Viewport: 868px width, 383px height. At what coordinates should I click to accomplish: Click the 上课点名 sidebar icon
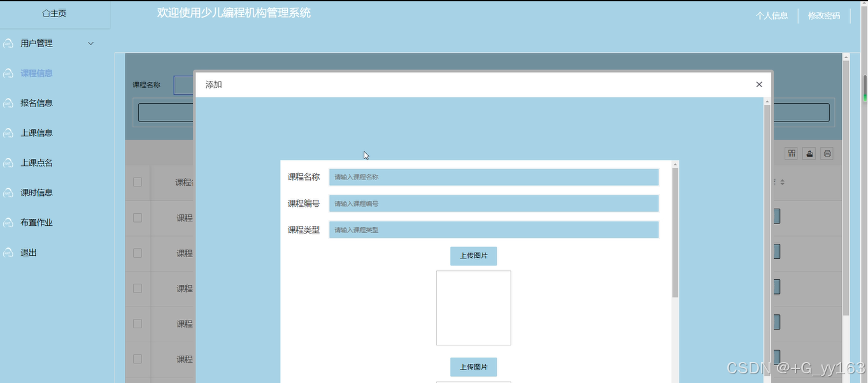pos(8,163)
